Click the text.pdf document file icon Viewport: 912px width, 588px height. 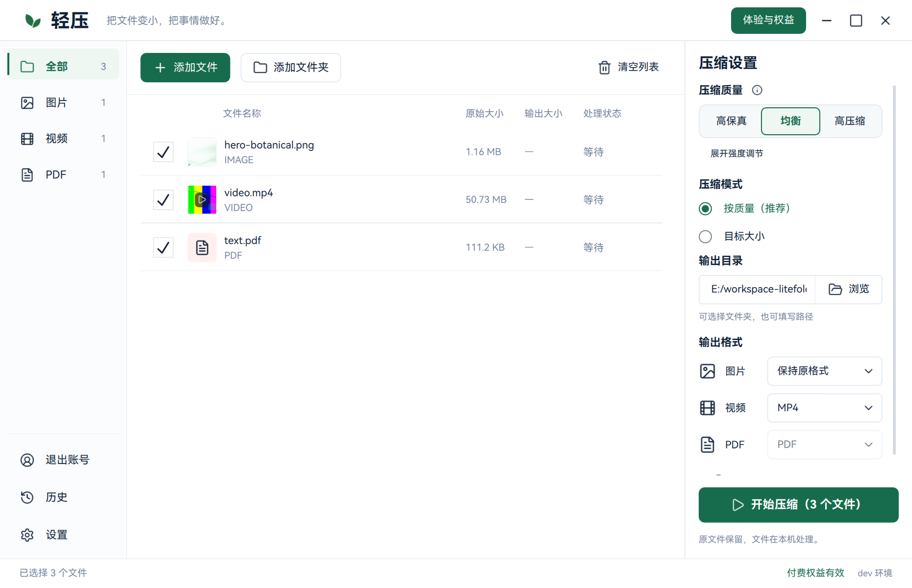coord(202,247)
